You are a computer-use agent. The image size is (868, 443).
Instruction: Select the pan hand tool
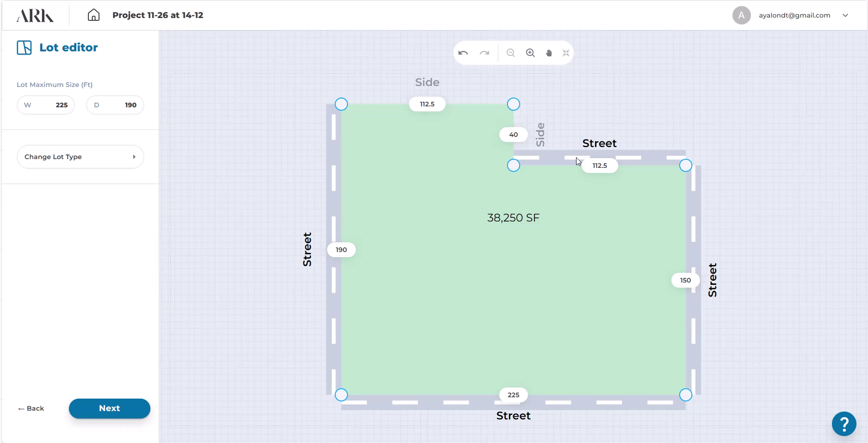[549, 53]
